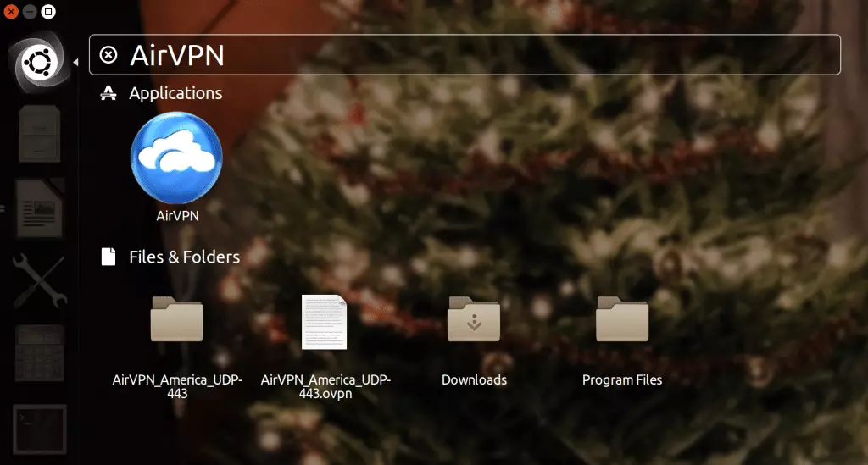The height and width of the screenshot is (465, 868).
Task: Open the AirVPN_America_UDP-443 folder
Action: point(176,319)
